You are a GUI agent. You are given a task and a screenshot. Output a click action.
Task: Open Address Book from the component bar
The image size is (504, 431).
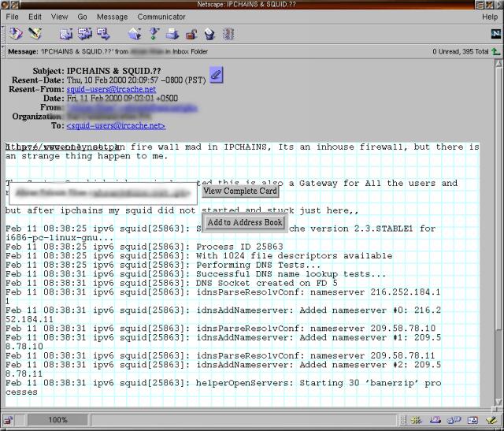coord(472,420)
